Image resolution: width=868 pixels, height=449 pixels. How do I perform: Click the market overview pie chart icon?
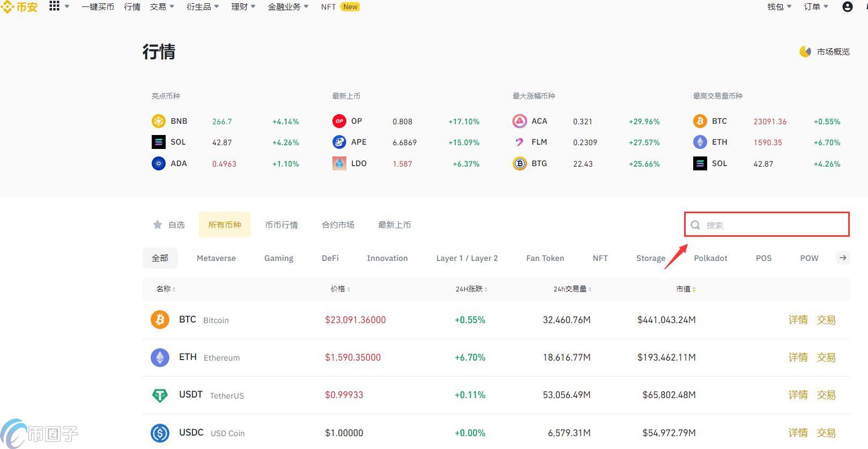point(805,51)
